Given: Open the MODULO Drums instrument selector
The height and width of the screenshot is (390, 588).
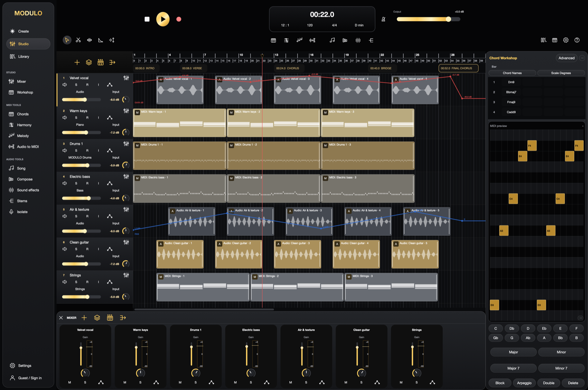Looking at the screenshot, I should coord(80,158).
